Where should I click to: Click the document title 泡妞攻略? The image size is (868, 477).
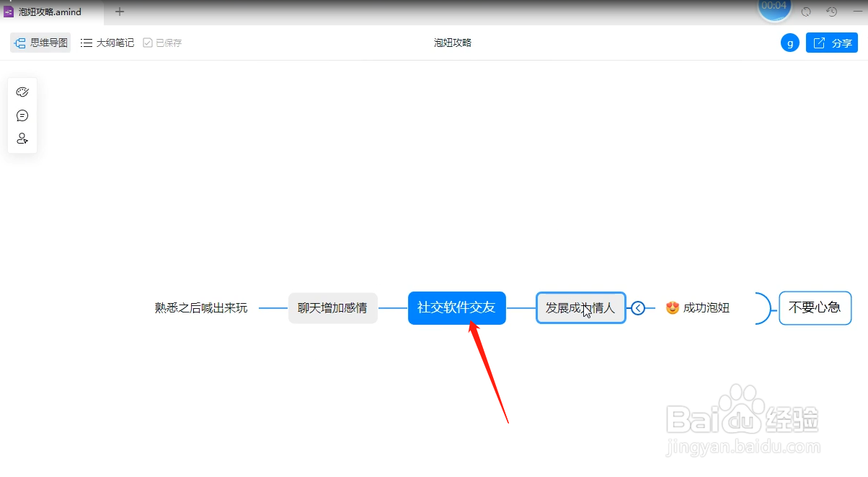click(452, 43)
